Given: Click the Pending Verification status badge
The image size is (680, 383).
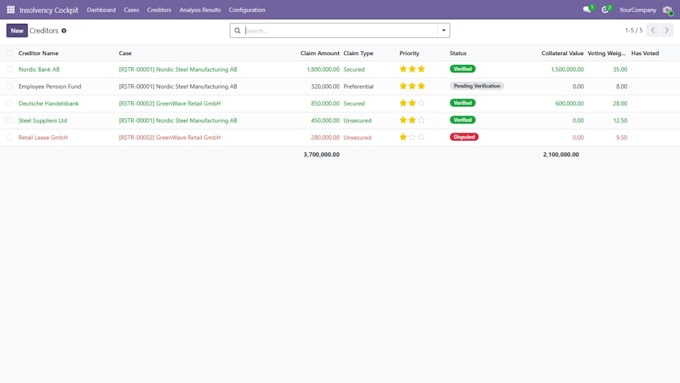Looking at the screenshot, I should [477, 86].
